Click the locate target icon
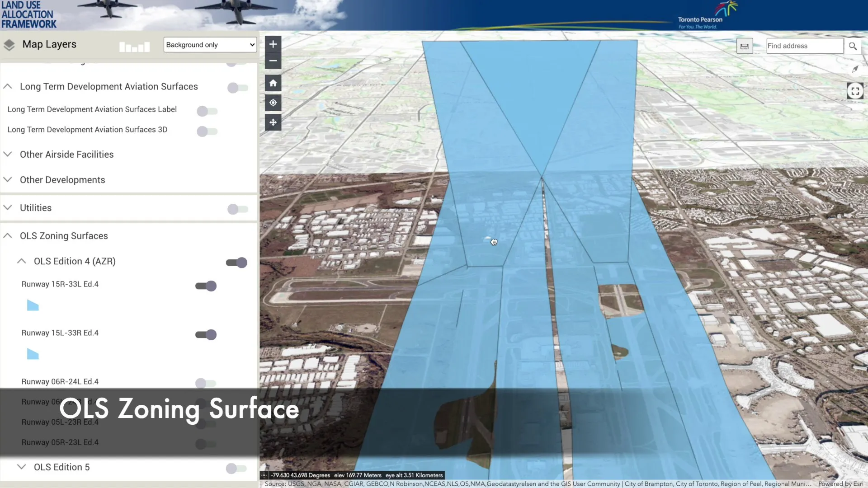 [273, 103]
